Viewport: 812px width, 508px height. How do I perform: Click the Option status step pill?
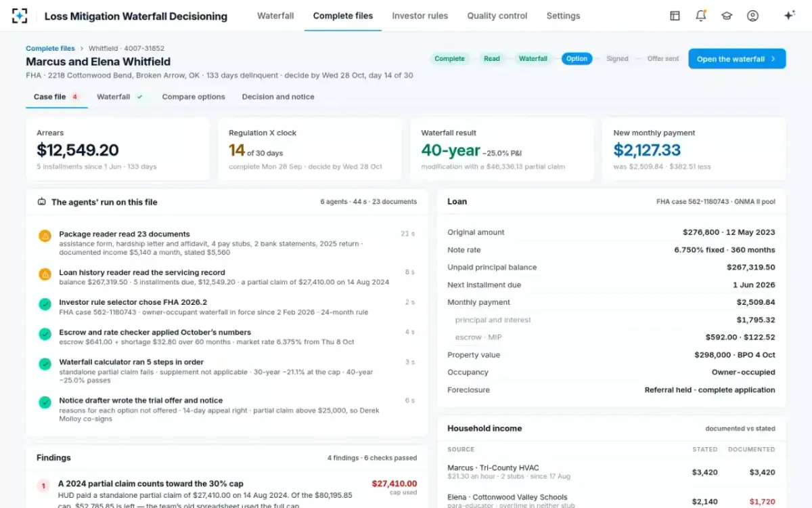[x=577, y=59]
